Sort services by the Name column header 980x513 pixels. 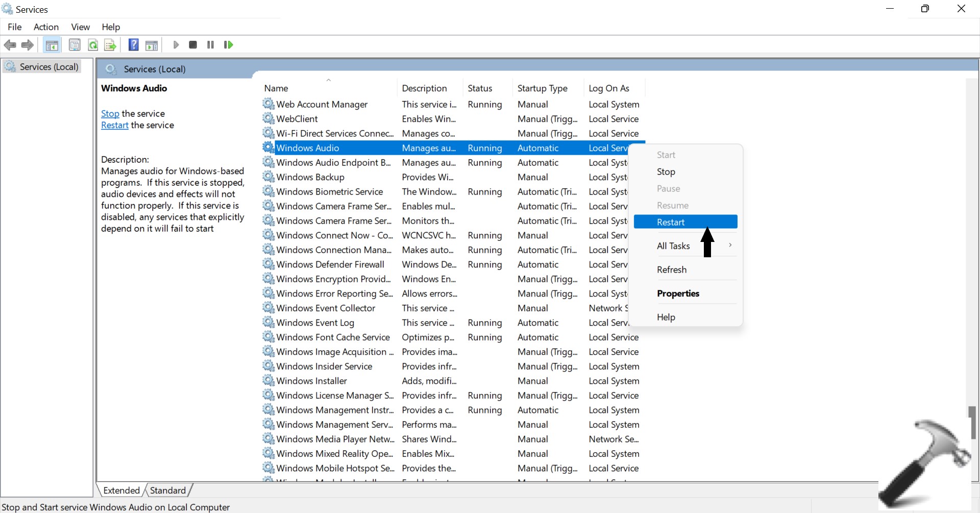tap(276, 88)
